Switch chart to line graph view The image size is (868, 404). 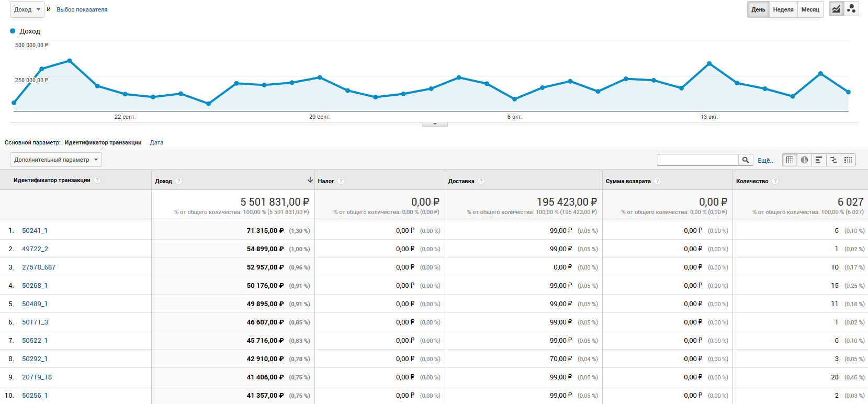pyautogui.click(x=836, y=9)
